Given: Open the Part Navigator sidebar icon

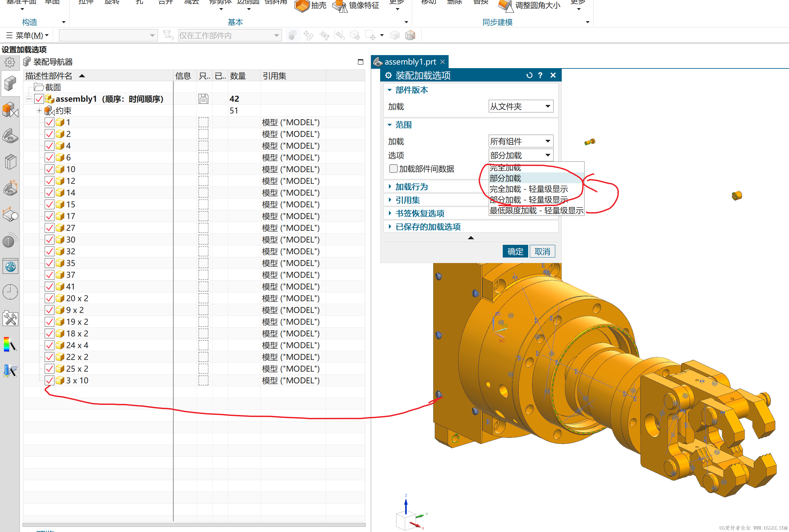Looking at the screenshot, I should (10, 136).
